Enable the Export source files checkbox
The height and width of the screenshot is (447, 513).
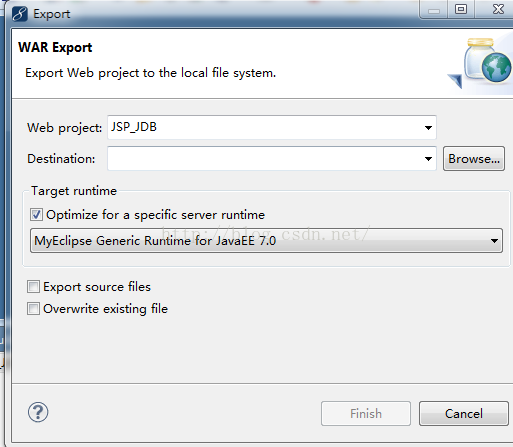(x=33, y=287)
